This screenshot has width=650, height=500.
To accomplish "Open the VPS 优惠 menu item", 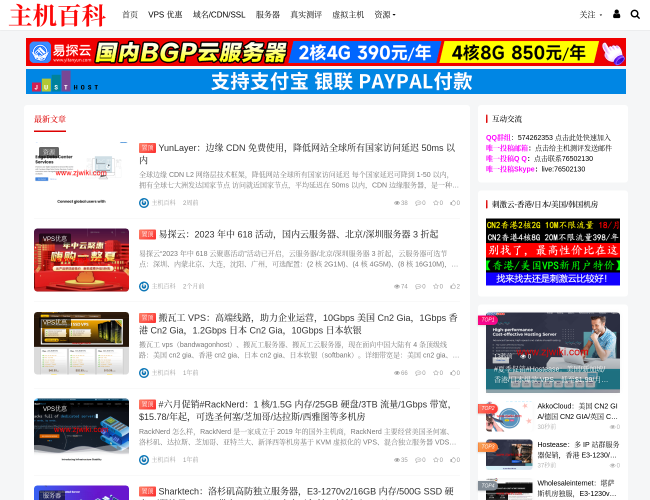I will pyautogui.click(x=165, y=15).
